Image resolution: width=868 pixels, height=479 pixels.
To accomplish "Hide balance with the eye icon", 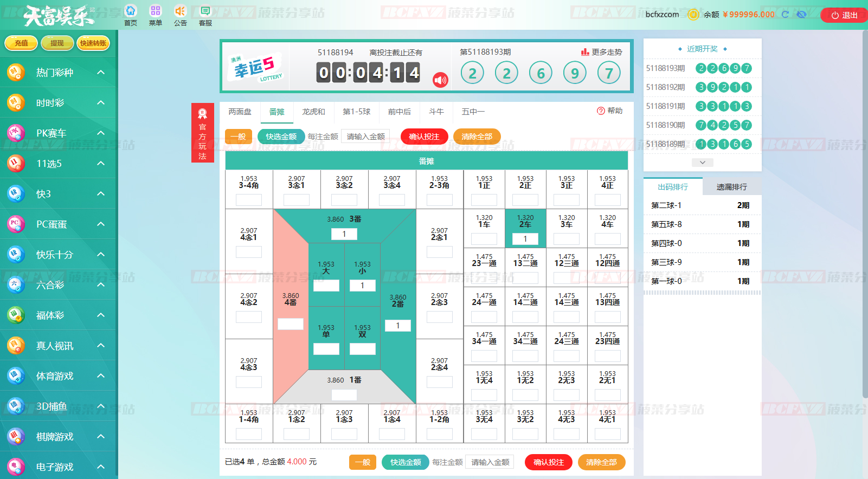I will point(802,15).
